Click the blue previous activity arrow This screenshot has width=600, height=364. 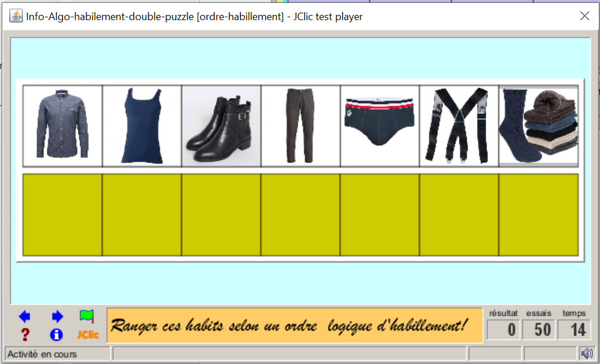point(24,316)
